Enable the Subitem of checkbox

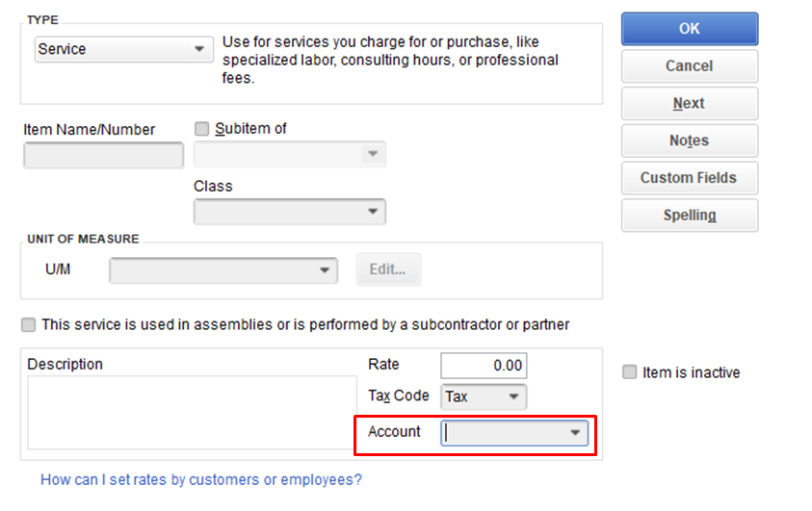pos(202,128)
